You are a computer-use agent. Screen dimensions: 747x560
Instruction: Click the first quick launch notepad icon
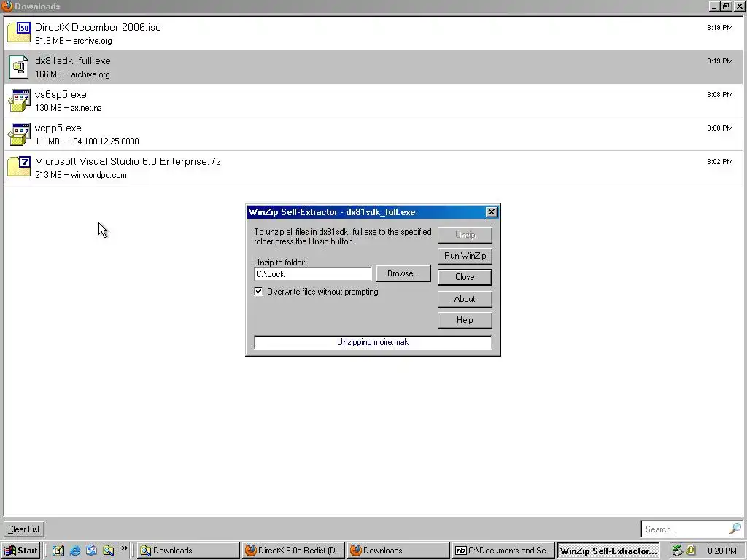[58, 551]
